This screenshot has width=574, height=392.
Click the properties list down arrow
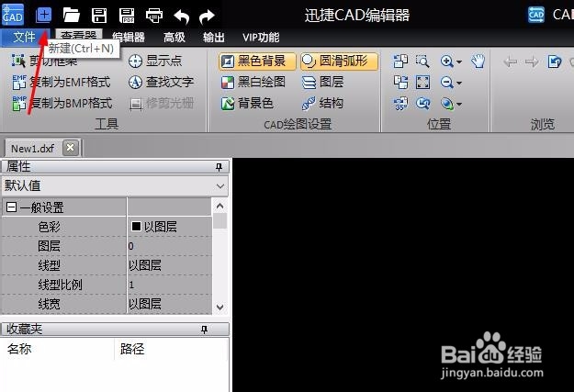click(x=219, y=307)
